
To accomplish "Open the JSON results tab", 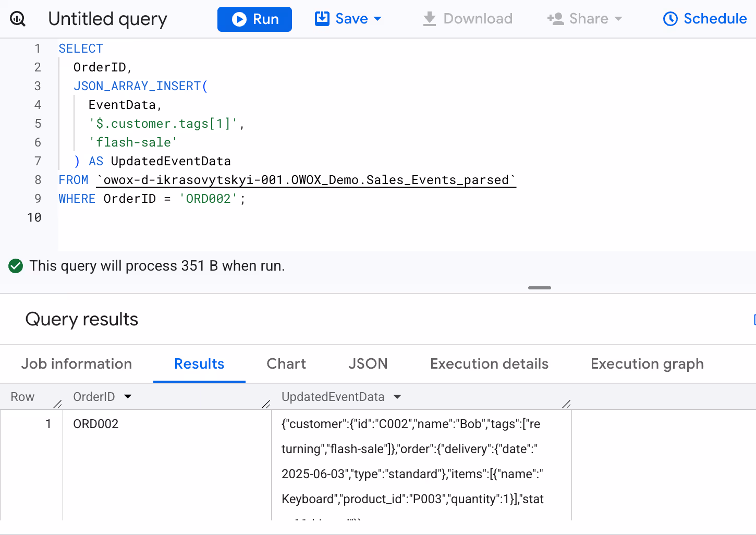I will click(x=368, y=364).
